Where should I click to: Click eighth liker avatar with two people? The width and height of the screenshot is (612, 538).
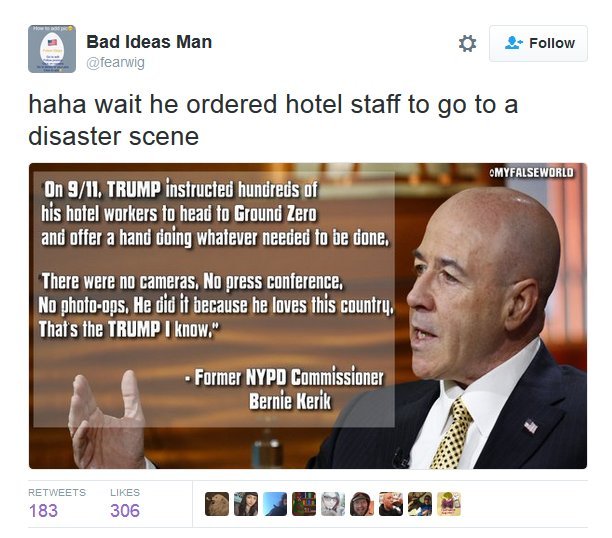coord(420,504)
